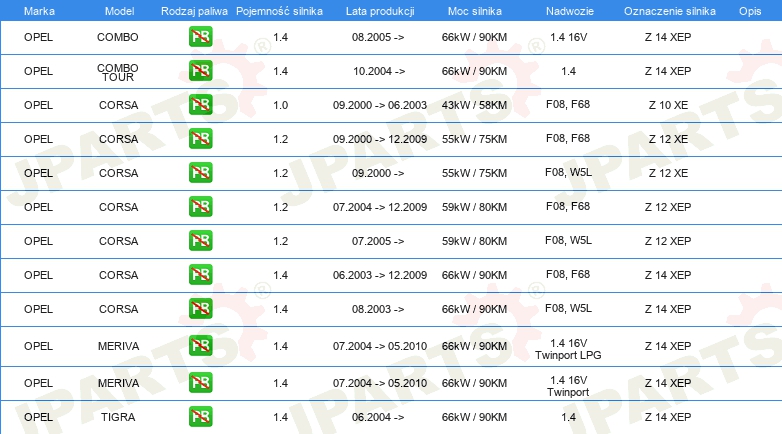The width and height of the screenshot is (782, 434).
Task: Click the 43kW / 58KM power cell
Action: coord(474,105)
